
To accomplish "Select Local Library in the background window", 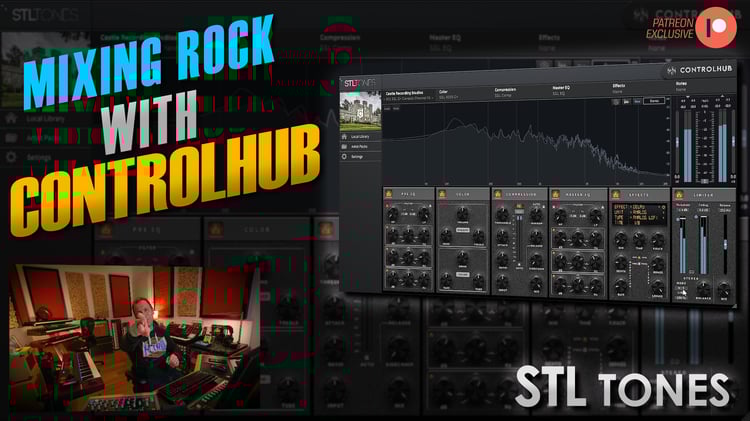I will point(45,118).
